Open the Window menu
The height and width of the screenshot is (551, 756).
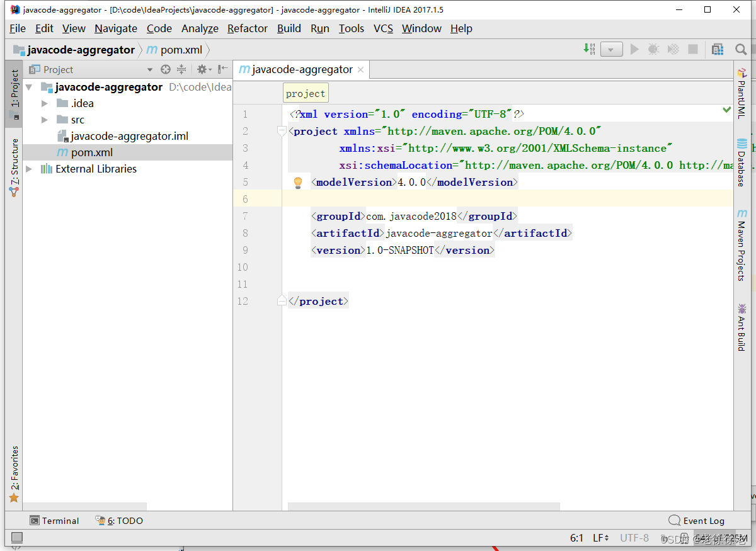(421, 28)
